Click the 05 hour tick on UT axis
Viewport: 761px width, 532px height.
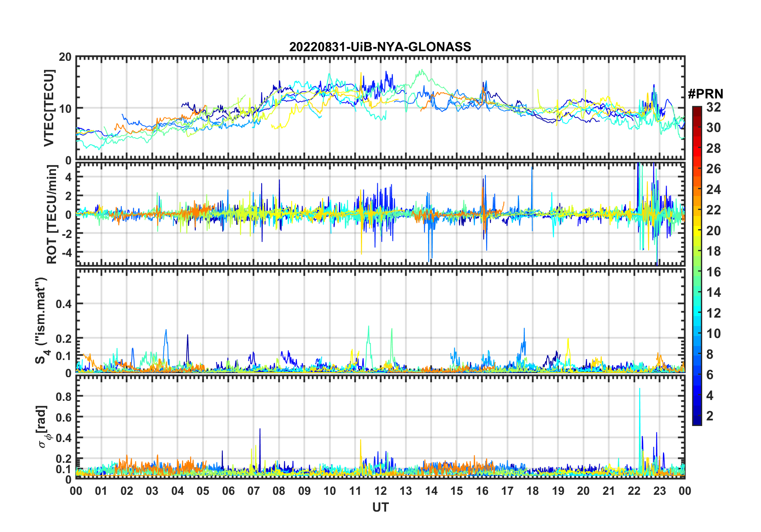pos(203,491)
